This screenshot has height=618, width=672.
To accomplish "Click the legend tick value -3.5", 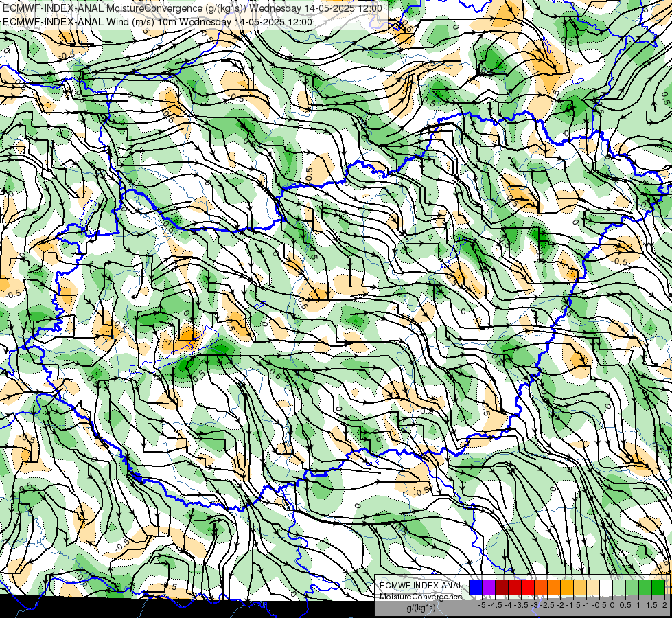I will pos(521,605).
